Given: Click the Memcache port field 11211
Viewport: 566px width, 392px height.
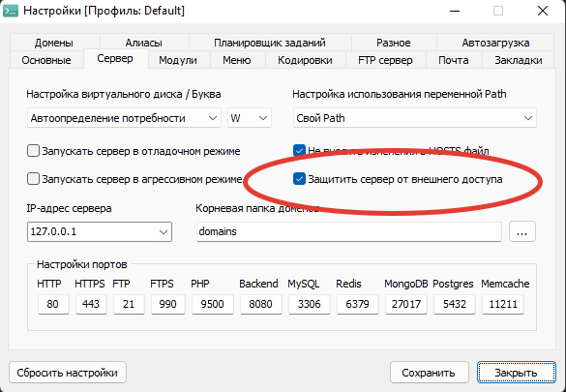Looking at the screenshot, I should pos(503,304).
